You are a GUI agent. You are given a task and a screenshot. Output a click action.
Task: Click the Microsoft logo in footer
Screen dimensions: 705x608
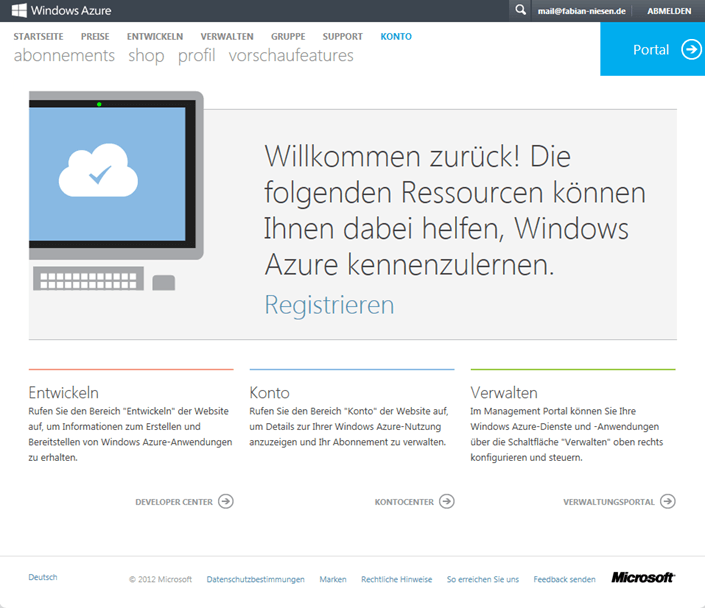click(x=643, y=577)
